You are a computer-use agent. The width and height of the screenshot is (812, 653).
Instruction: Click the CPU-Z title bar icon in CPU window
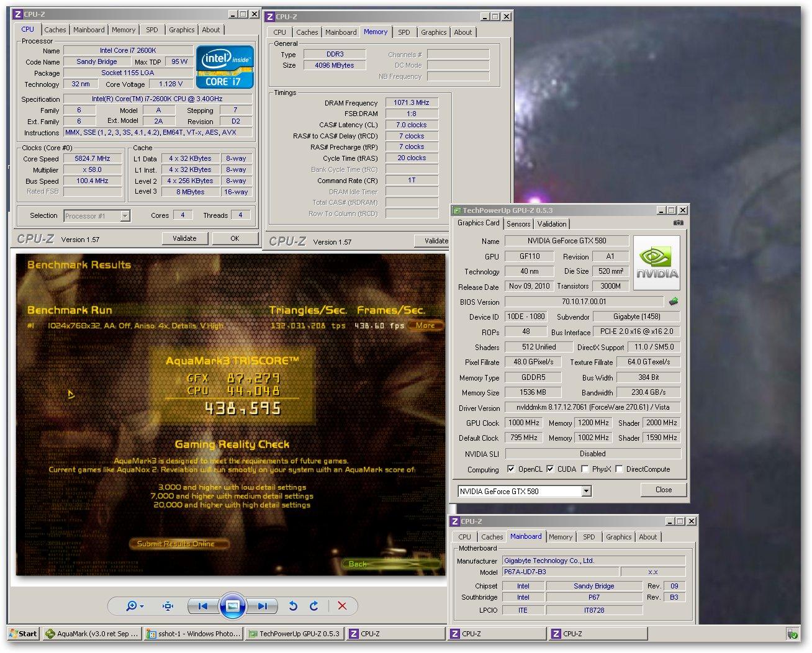pos(18,14)
